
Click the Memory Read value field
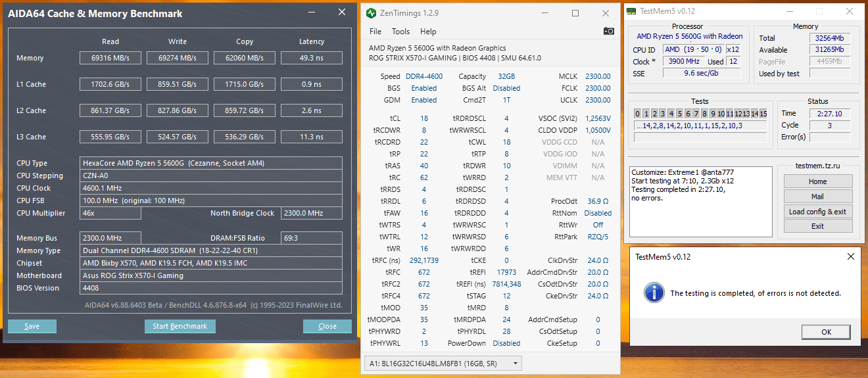(x=110, y=58)
